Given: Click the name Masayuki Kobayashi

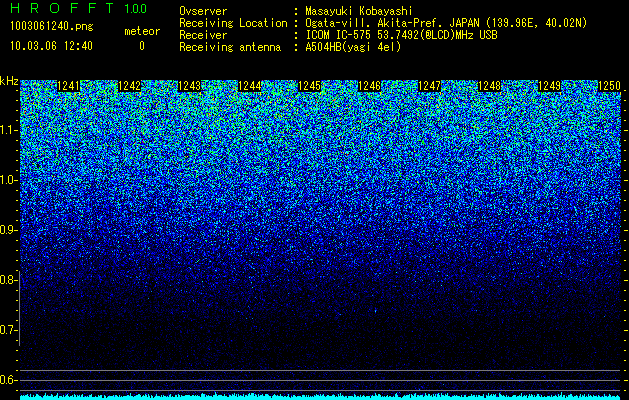Looking at the screenshot, I should click(358, 11).
